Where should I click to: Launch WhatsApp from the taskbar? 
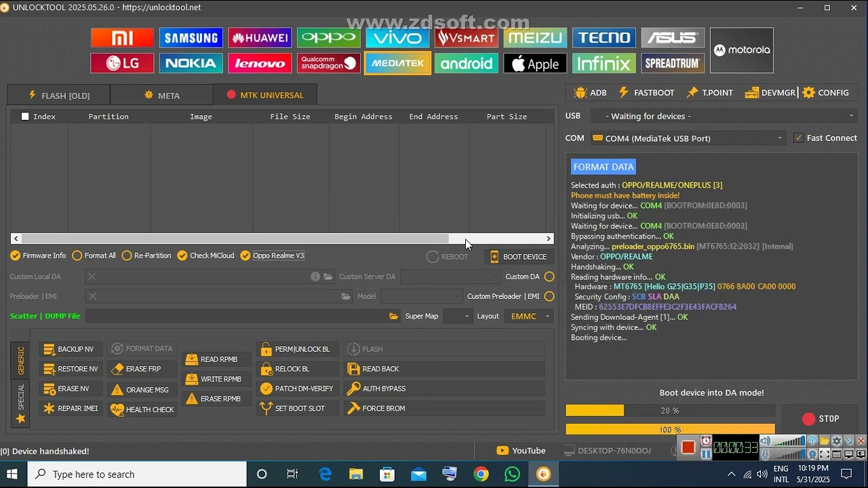point(512,474)
